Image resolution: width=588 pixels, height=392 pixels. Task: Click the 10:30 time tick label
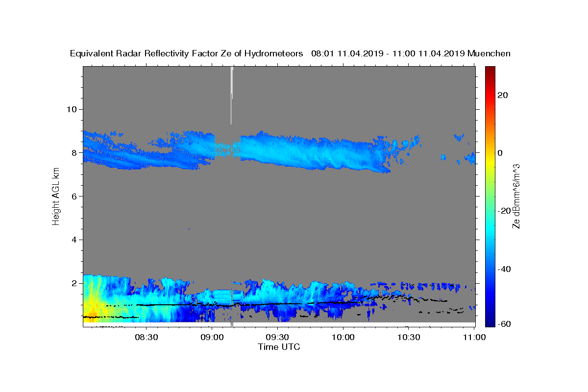point(409,338)
